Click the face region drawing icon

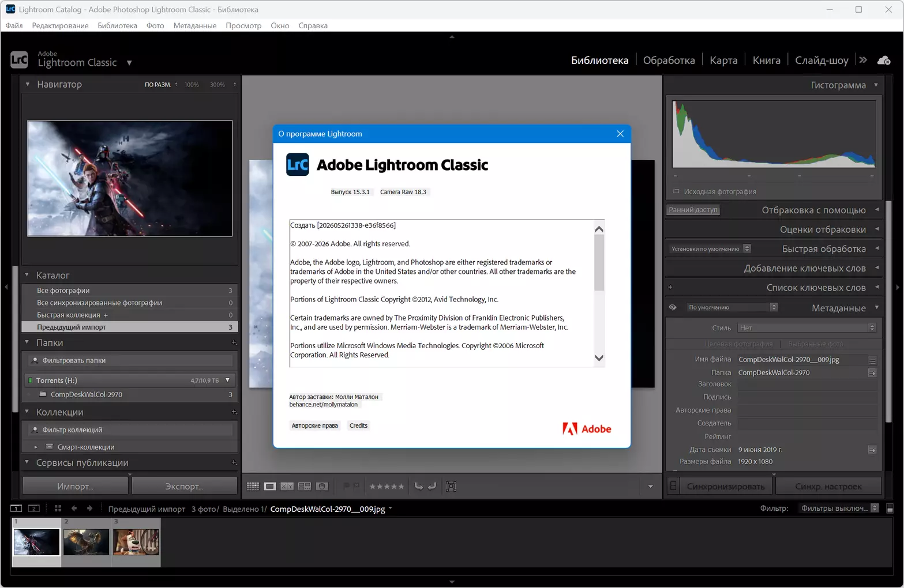(451, 487)
